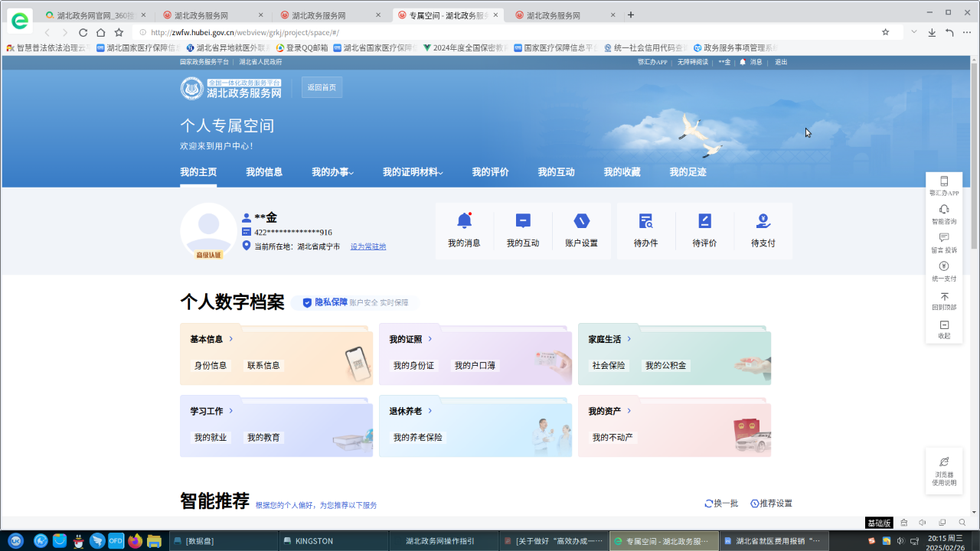This screenshot has width=980, height=551.
Task: Open 账户设置 hexagon icon
Action: [581, 221]
